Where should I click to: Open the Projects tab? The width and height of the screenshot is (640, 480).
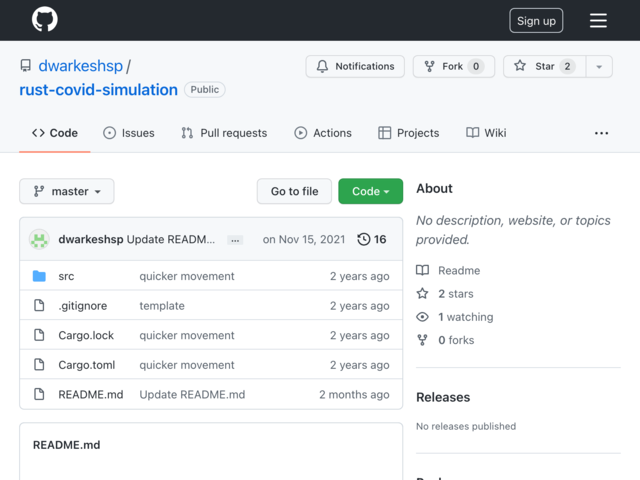coord(409,133)
